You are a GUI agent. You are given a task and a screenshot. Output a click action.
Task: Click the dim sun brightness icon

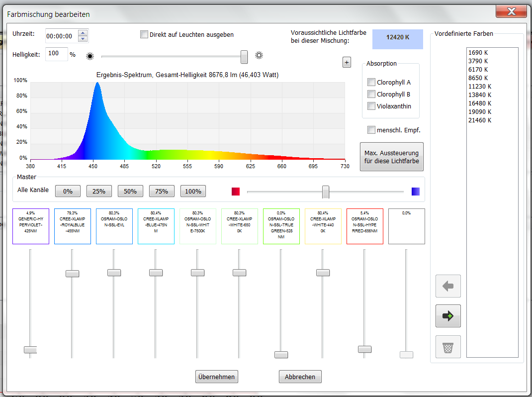point(89,56)
